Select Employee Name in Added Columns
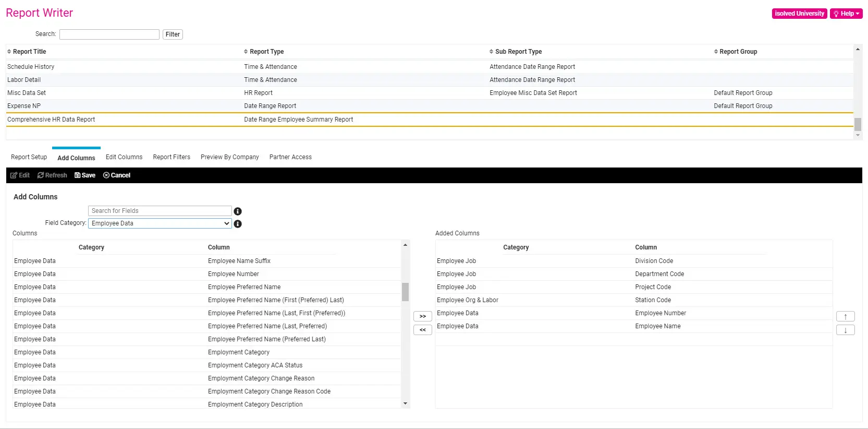The image size is (868, 429). (x=634, y=326)
